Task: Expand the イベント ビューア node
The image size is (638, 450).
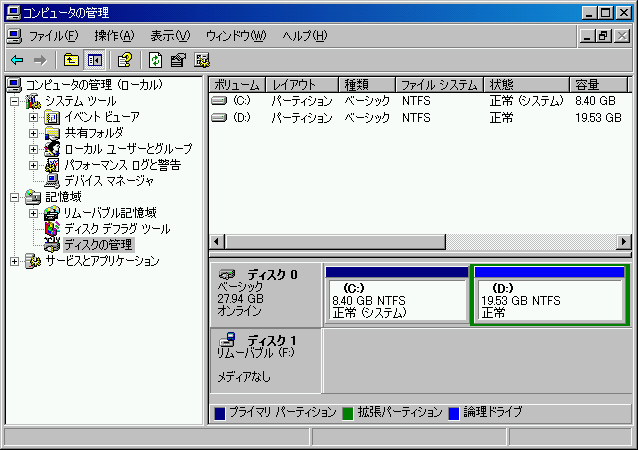Action: [33, 118]
